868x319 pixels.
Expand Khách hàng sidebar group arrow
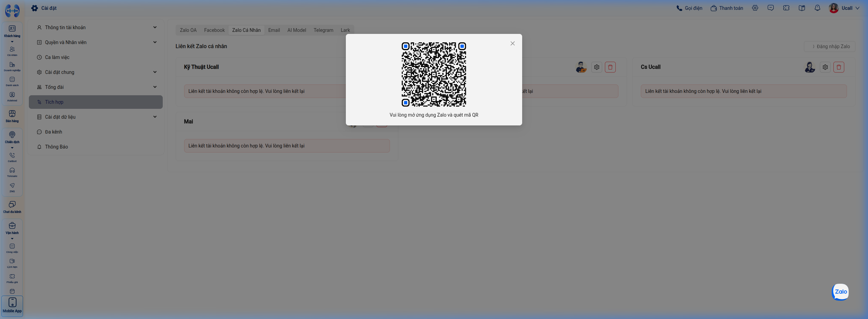click(12, 42)
